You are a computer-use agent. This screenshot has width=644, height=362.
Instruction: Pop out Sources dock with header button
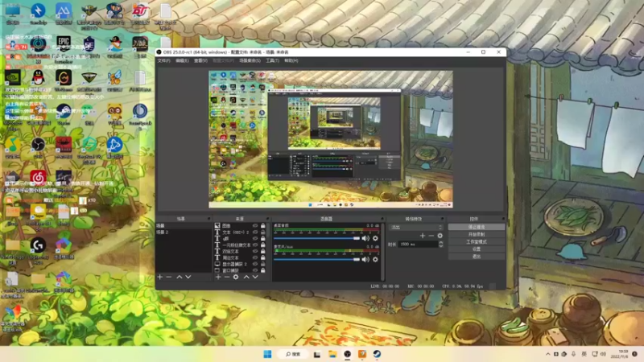tap(268, 219)
